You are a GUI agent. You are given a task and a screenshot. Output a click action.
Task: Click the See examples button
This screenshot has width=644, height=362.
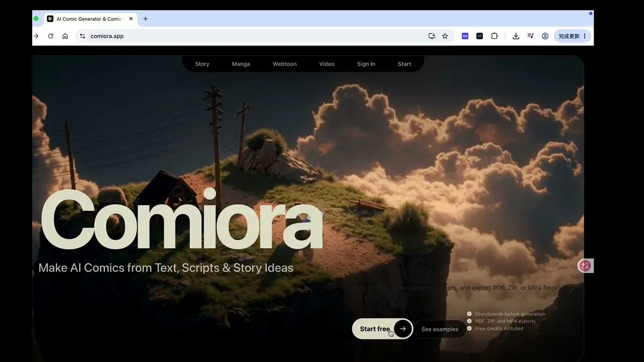[440, 329]
